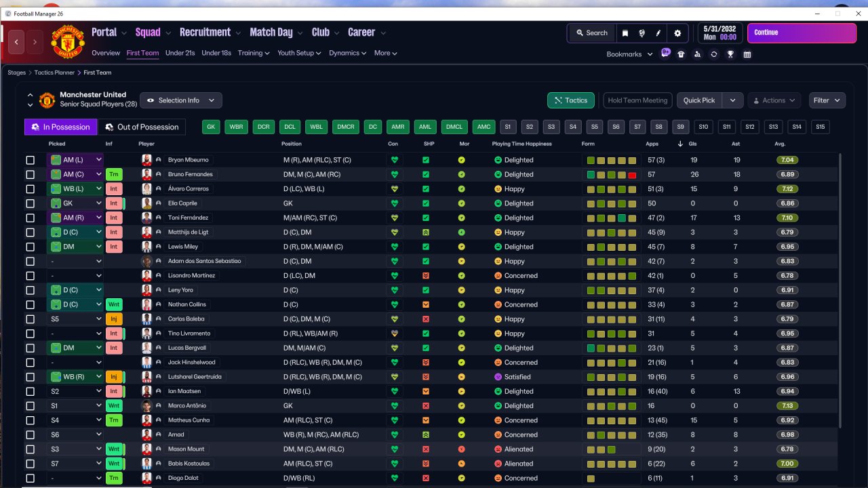Open the Match Day main menu

coord(275,33)
